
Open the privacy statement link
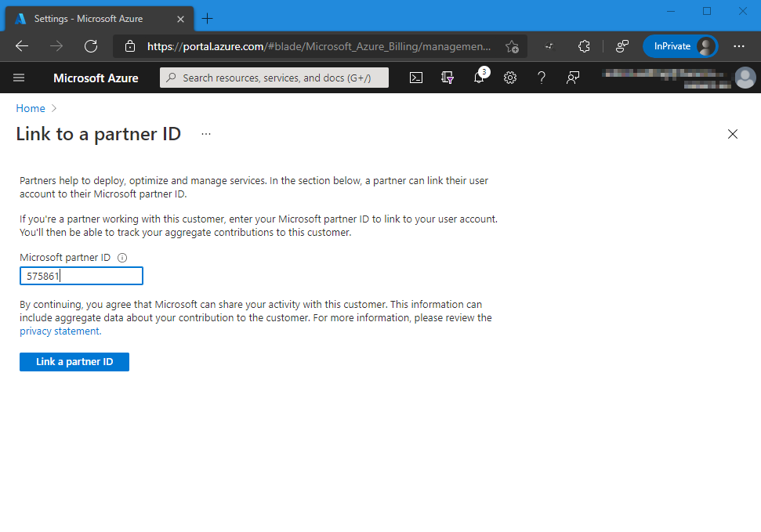(x=60, y=331)
